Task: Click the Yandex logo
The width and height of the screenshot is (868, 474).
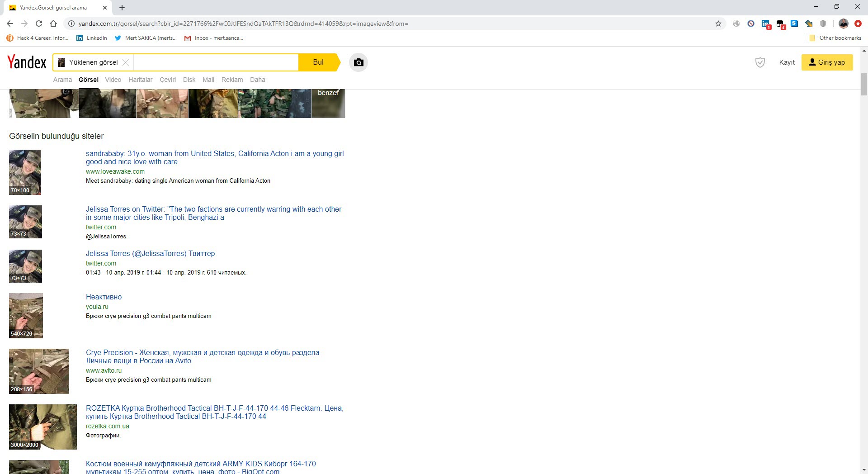Action: pyautogui.click(x=27, y=62)
